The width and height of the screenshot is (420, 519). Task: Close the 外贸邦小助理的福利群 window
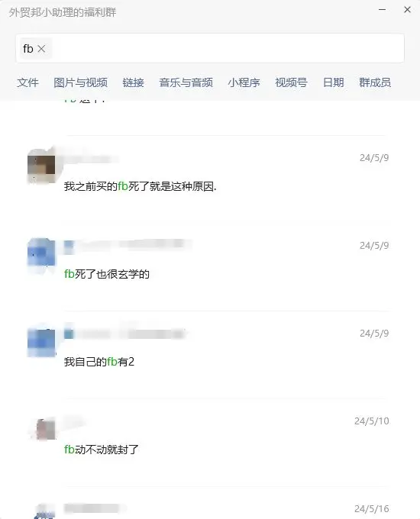pyautogui.click(x=408, y=10)
